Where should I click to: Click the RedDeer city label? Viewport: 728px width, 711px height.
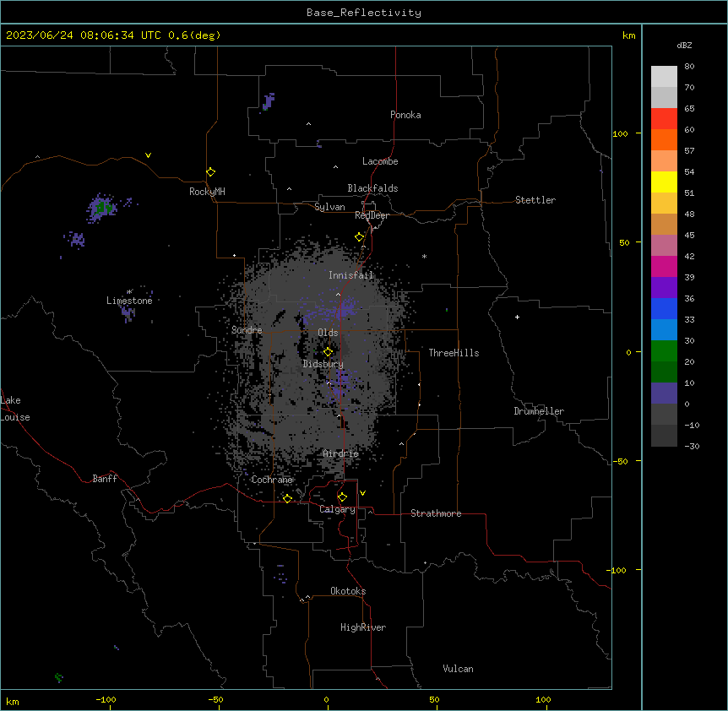pyautogui.click(x=372, y=215)
